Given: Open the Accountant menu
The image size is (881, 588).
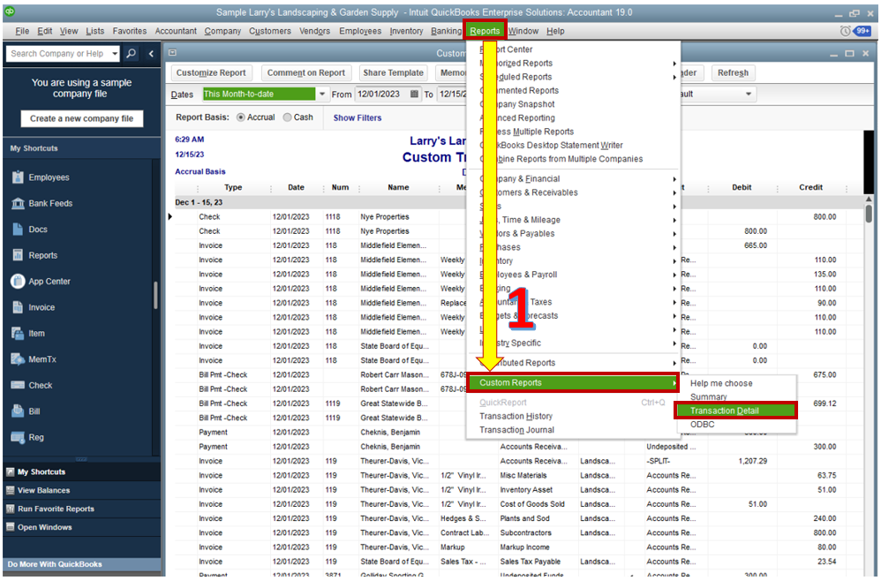Looking at the screenshot, I should [x=176, y=31].
